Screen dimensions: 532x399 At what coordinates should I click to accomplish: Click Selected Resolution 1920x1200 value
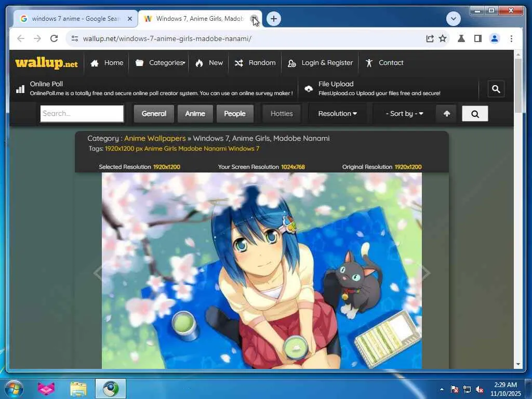(x=167, y=167)
